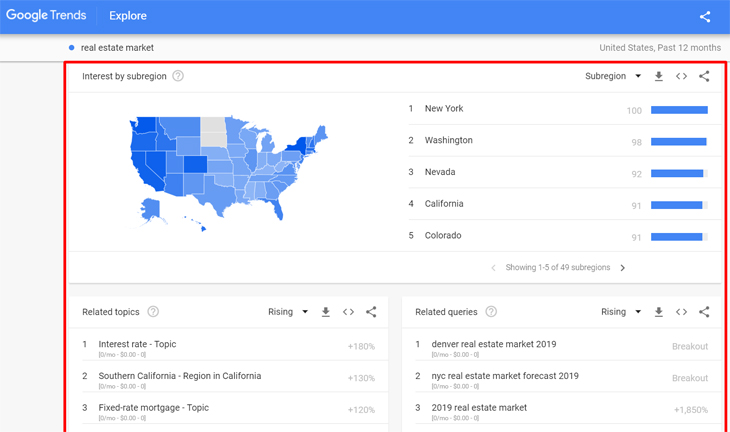The height and width of the screenshot is (432, 730).
Task: Open help icon next to Related topics
Action: (153, 311)
